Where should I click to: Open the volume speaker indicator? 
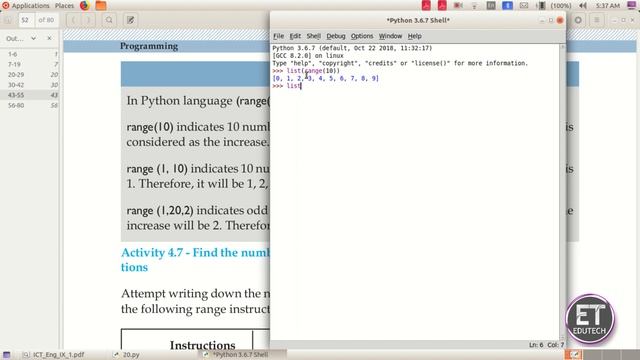(x=583, y=6)
